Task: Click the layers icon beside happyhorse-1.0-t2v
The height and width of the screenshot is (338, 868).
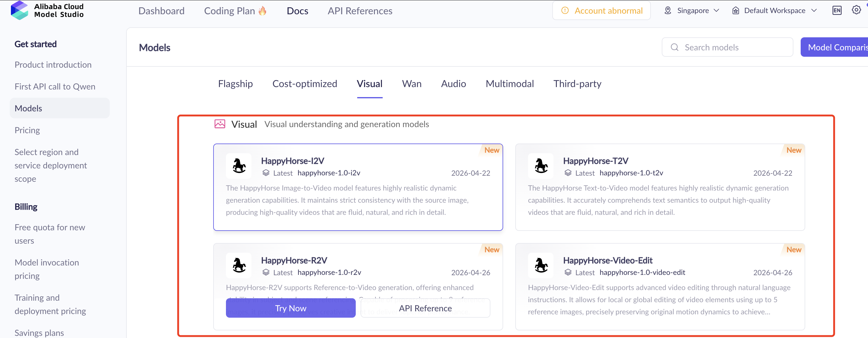Action: pos(568,173)
